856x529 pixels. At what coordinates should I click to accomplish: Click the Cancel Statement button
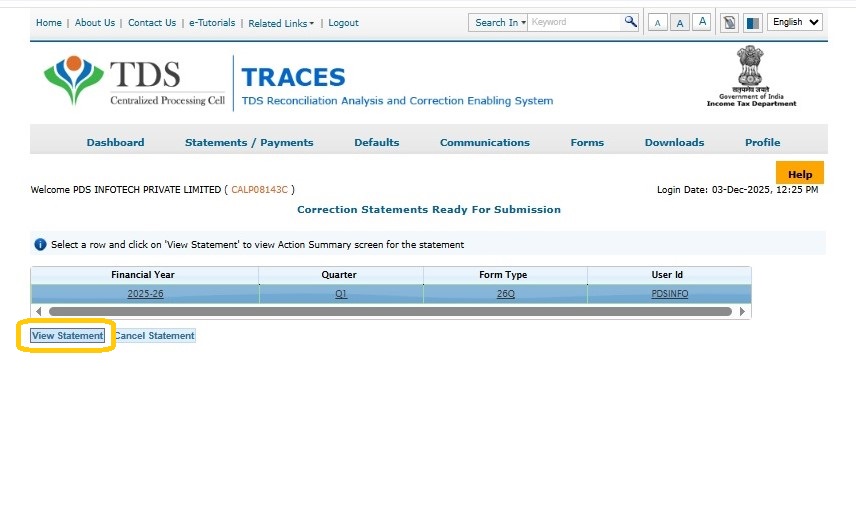click(154, 336)
